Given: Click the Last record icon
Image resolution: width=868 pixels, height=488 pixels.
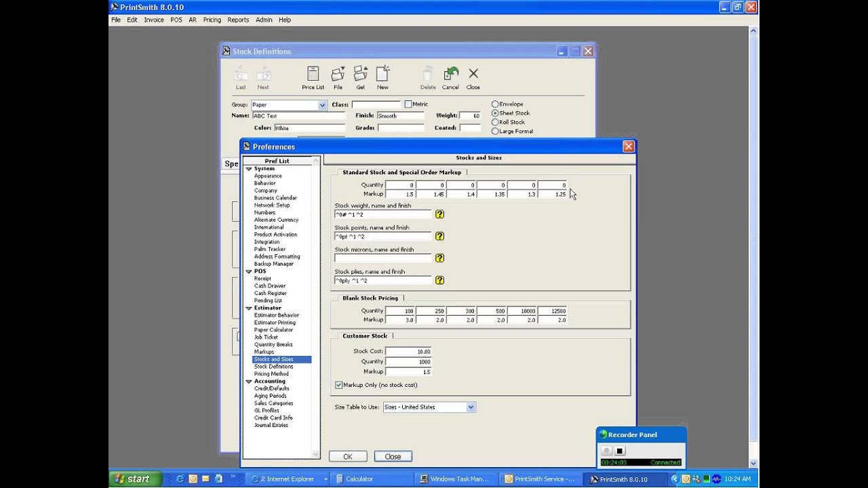Looking at the screenshot, I should coord(241,77).
